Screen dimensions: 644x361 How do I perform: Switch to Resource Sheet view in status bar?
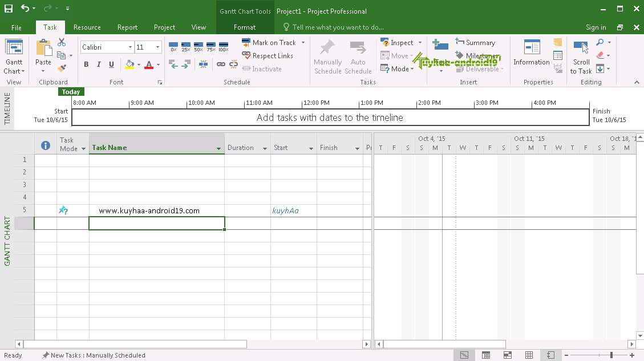click(529, 355)
